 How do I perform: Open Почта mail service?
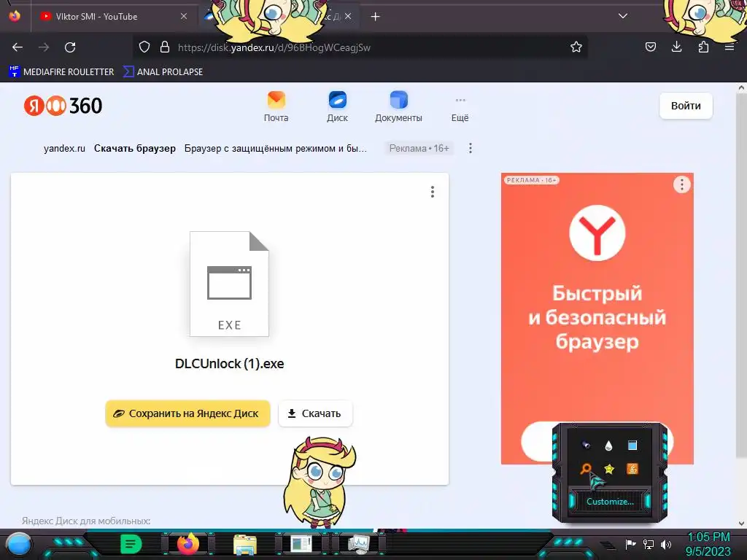tap(276, 106)
